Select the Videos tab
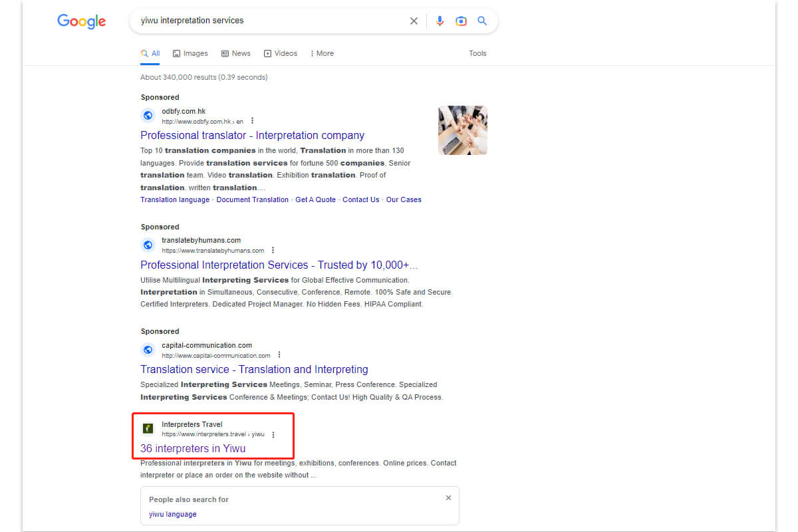 (281, 53)
